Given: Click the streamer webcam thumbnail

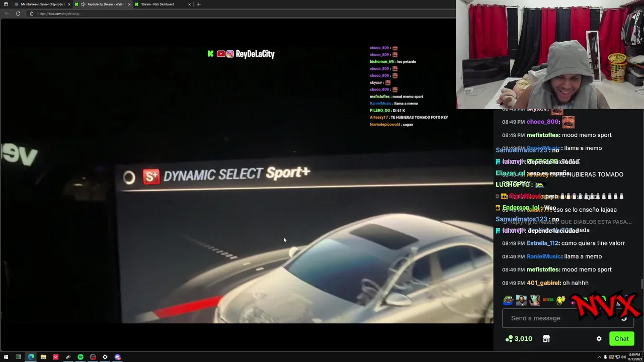Looking at the screenshot, I should click(550, 54).
